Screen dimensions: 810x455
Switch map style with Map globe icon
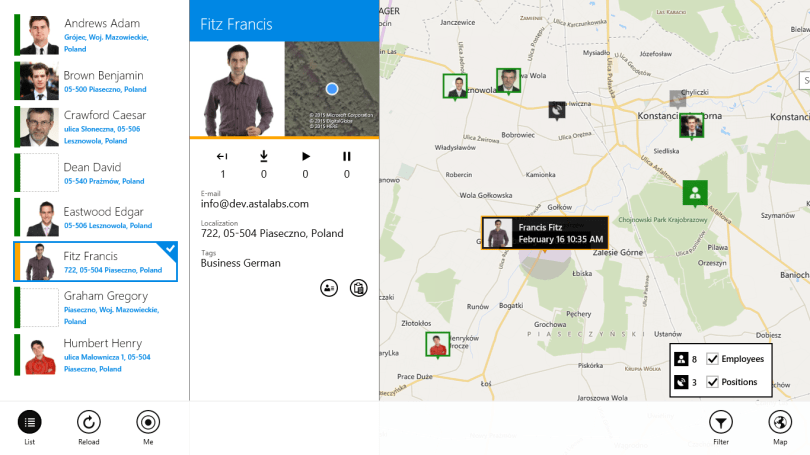780,422
